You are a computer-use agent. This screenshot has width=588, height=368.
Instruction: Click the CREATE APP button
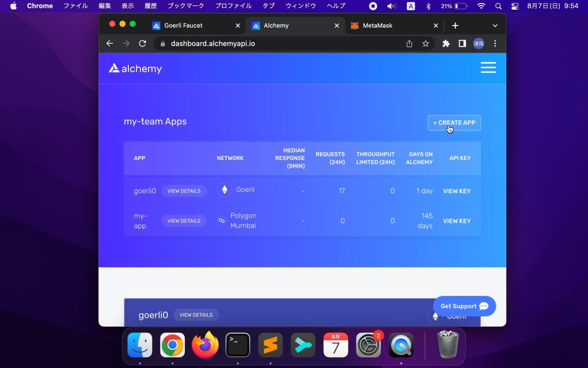coord(454,123)
